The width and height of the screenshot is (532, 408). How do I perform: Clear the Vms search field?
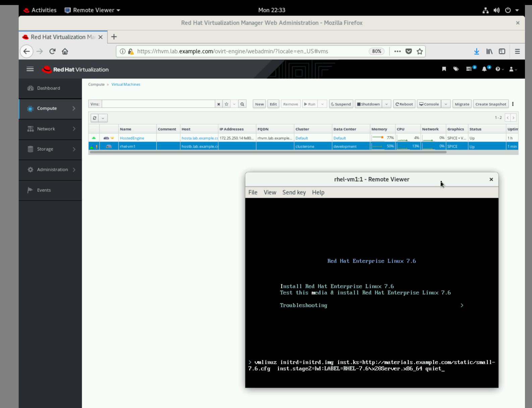(219, 104)
